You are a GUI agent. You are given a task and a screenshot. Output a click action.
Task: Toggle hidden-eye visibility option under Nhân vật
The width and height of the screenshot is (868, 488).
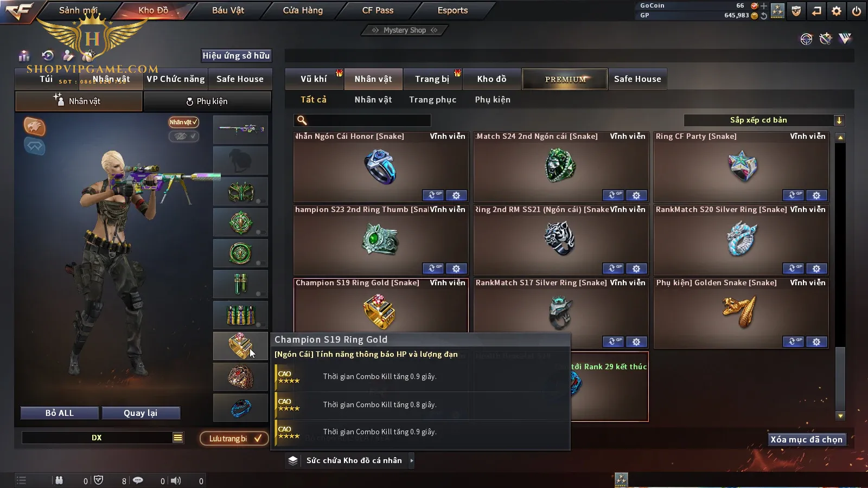[183, 136]
